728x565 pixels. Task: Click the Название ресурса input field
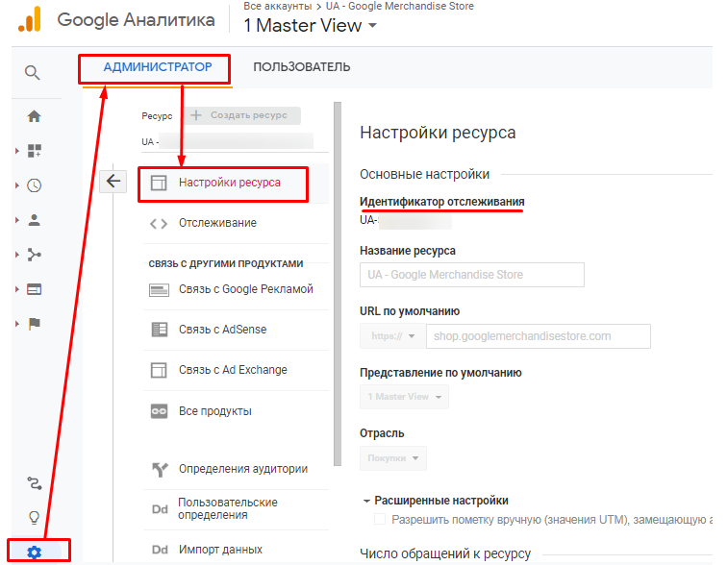(472, 275)
